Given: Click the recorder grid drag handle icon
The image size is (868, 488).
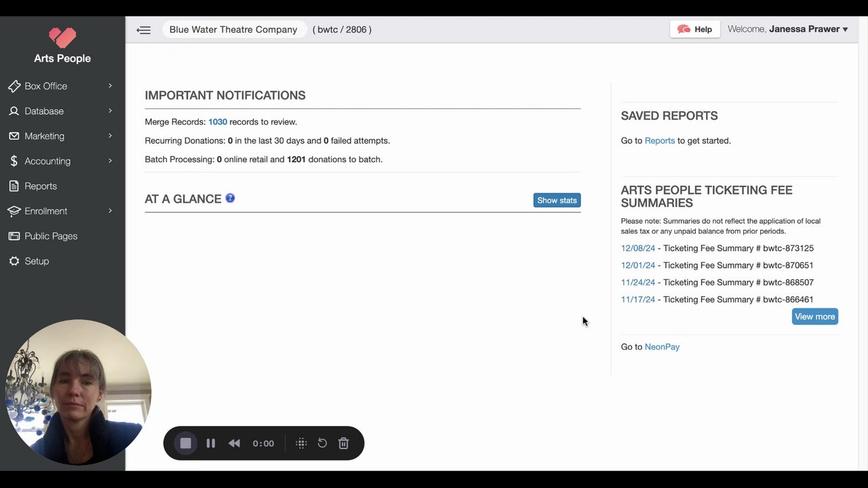Looking at the screenshot, I should point(301,443).
